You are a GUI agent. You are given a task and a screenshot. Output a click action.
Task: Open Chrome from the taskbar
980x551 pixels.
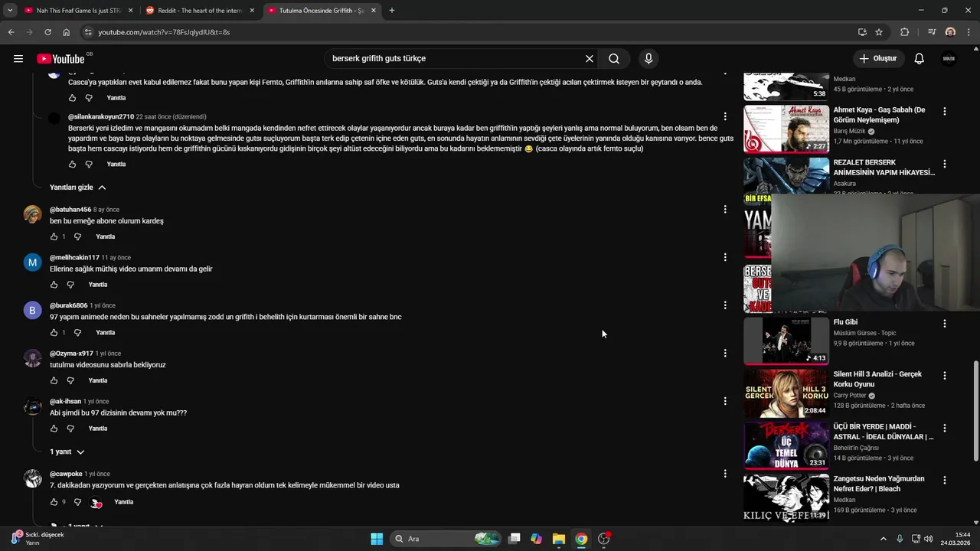[581, 539]
